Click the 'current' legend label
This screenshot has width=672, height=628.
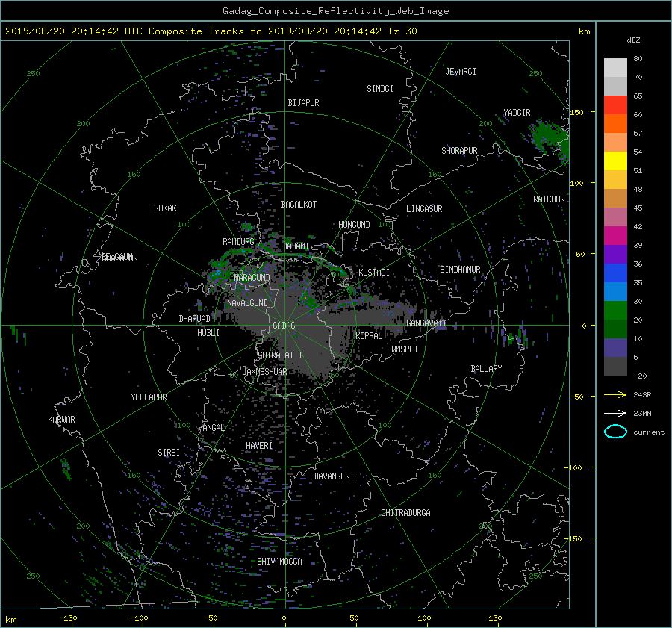[649, 432]
